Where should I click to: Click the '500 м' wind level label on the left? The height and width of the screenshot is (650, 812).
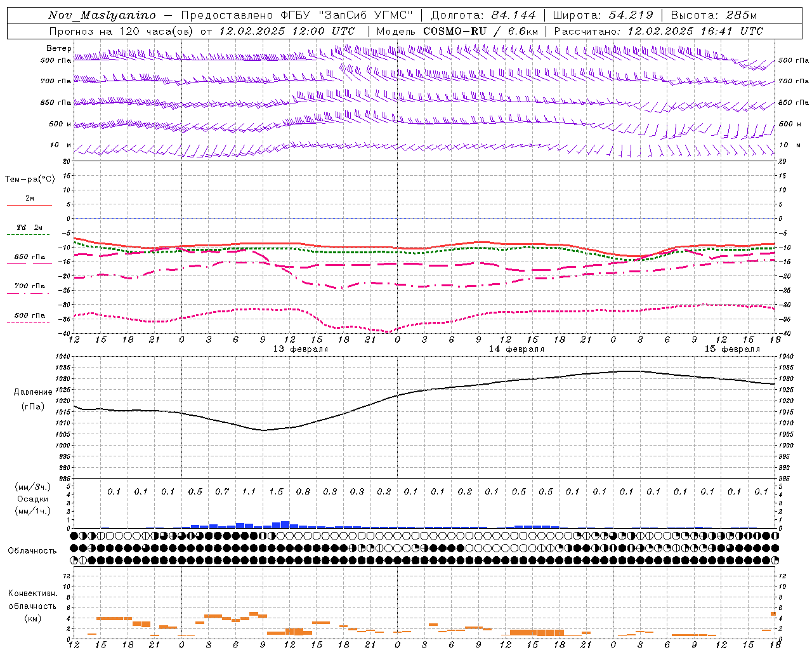pos(60,124)
